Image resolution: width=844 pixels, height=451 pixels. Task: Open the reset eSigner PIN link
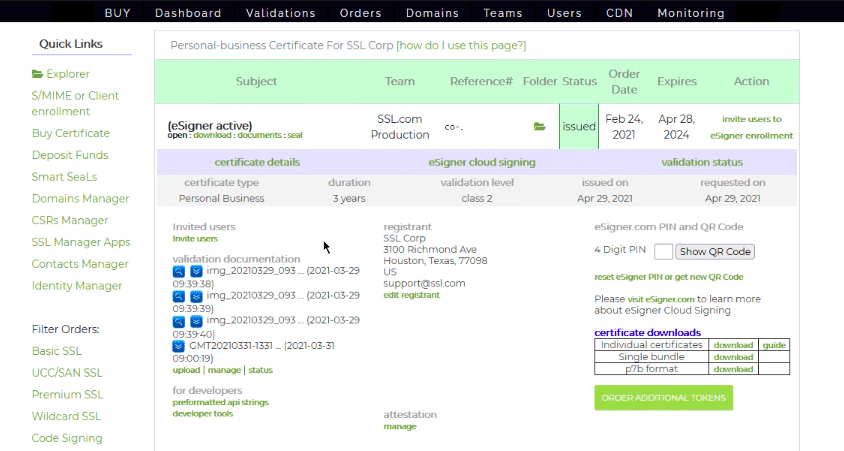[669, 277]
